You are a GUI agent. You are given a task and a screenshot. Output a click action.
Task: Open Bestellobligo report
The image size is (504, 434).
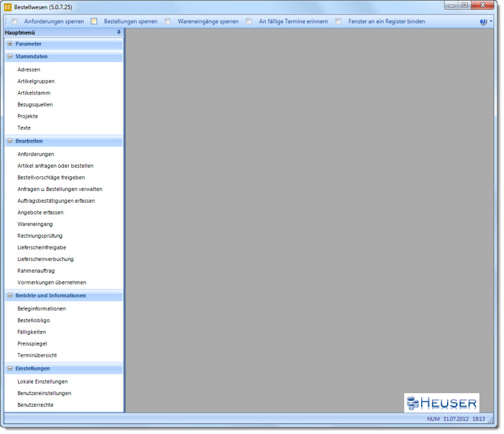point(34,320)
